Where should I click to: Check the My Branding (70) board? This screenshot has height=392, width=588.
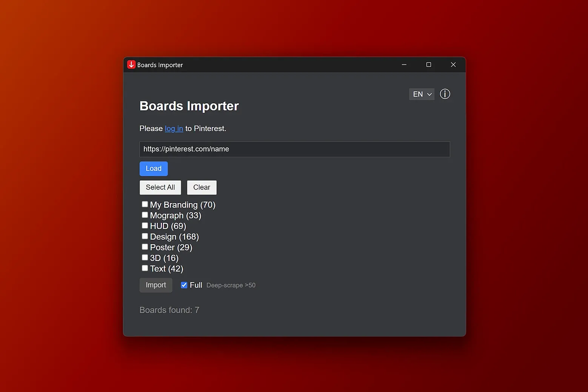(145, 204)
